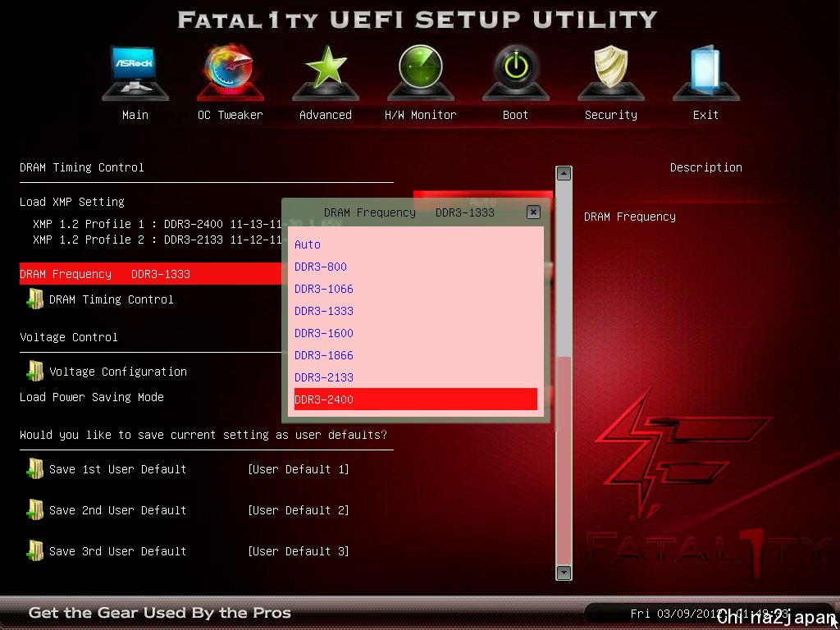Click the DRAM Frequency description text
The height and width of the screenshot is (630, 840).
tap(629, 217)
